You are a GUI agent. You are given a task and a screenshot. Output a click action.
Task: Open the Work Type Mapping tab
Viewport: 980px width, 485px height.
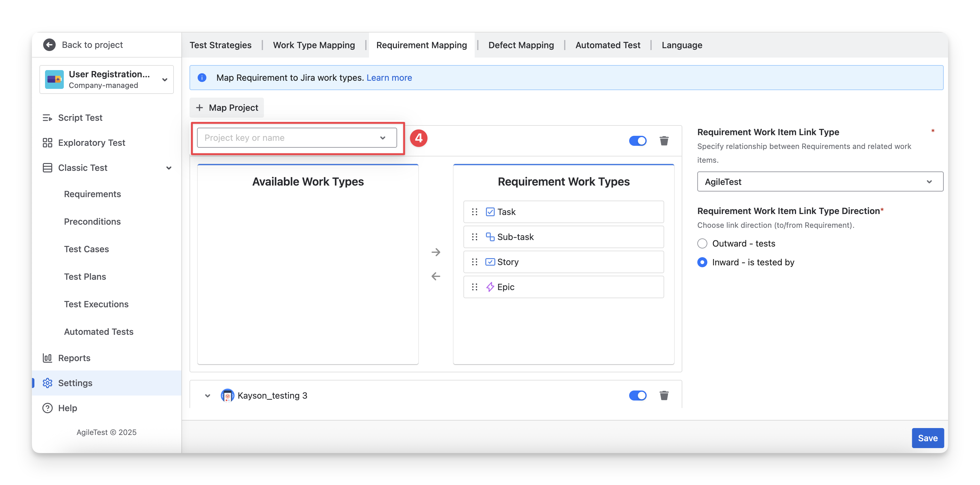[x=314, y=45]
